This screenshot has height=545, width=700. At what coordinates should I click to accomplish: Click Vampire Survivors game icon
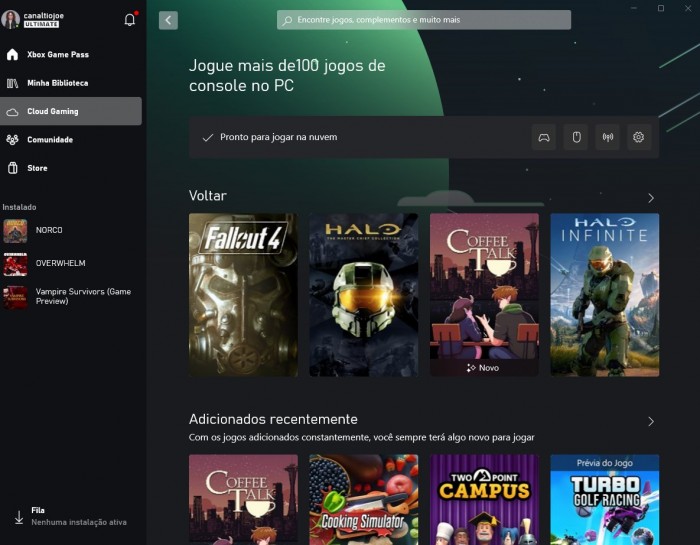point(15,297)
